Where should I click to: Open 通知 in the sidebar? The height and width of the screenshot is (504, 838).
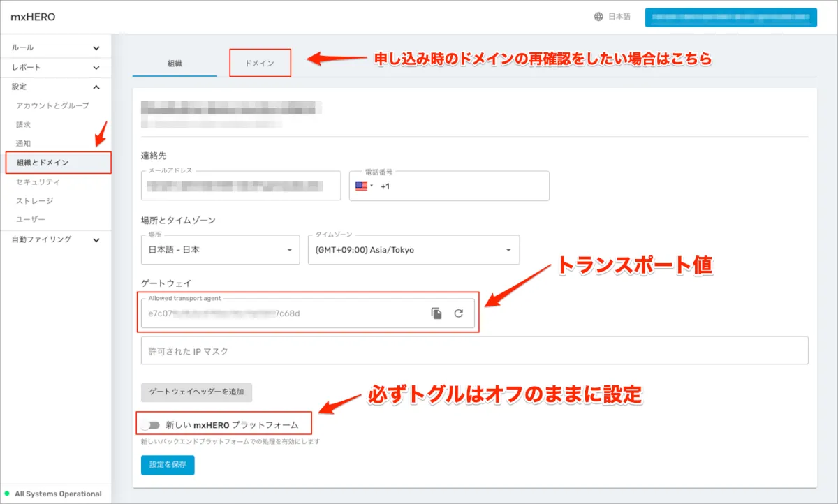[24, 144]
